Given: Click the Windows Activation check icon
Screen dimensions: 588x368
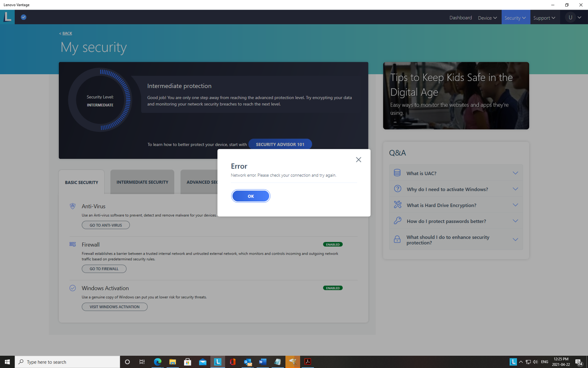Looking at the screenshot, I should point(73,288).
